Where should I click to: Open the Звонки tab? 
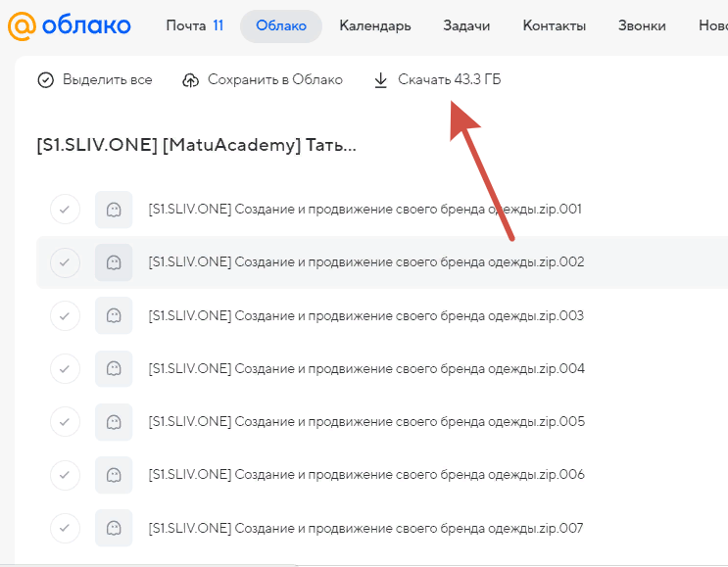642,25
